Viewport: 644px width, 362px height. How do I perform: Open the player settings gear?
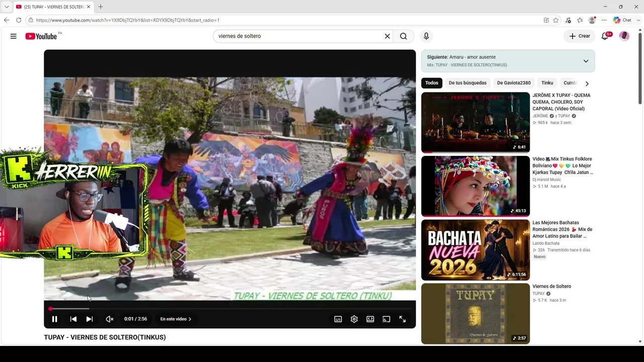pyautogui.click(x=354, y=319)
